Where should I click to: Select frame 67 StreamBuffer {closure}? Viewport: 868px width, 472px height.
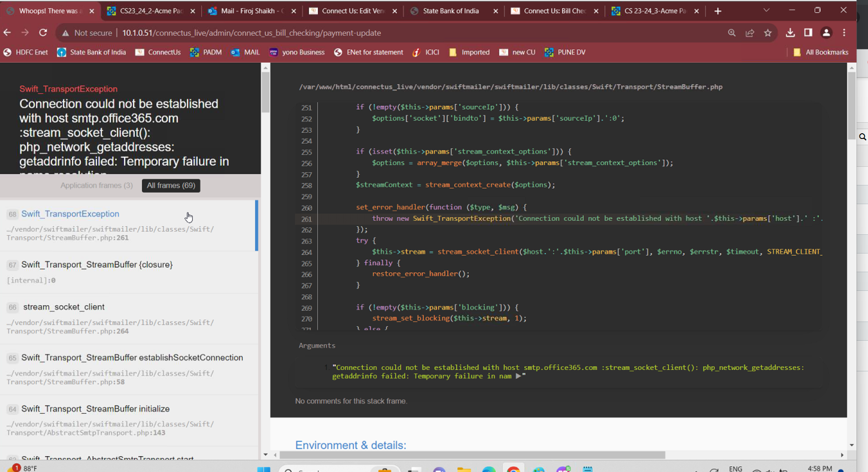click(x=128, y=272)
